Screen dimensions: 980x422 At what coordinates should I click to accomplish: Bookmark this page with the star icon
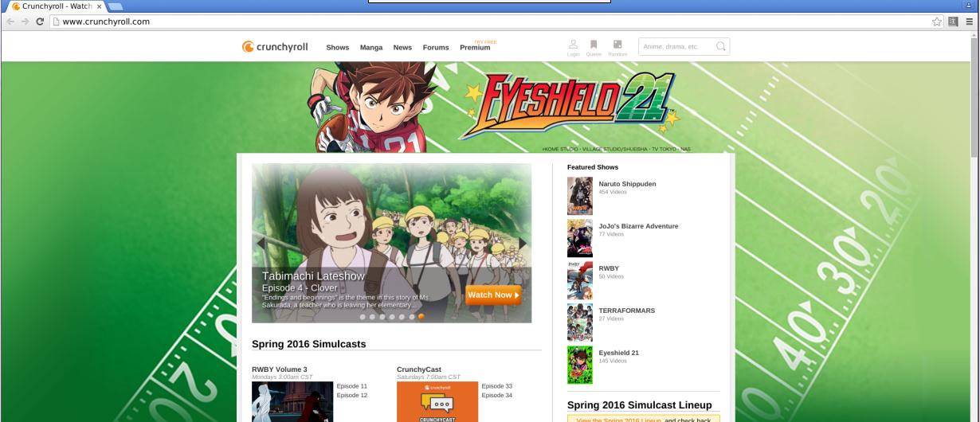(x=938, y=21)
